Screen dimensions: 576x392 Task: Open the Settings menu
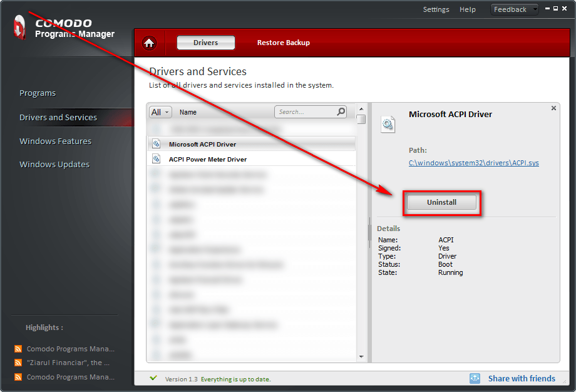click(436, 9)
